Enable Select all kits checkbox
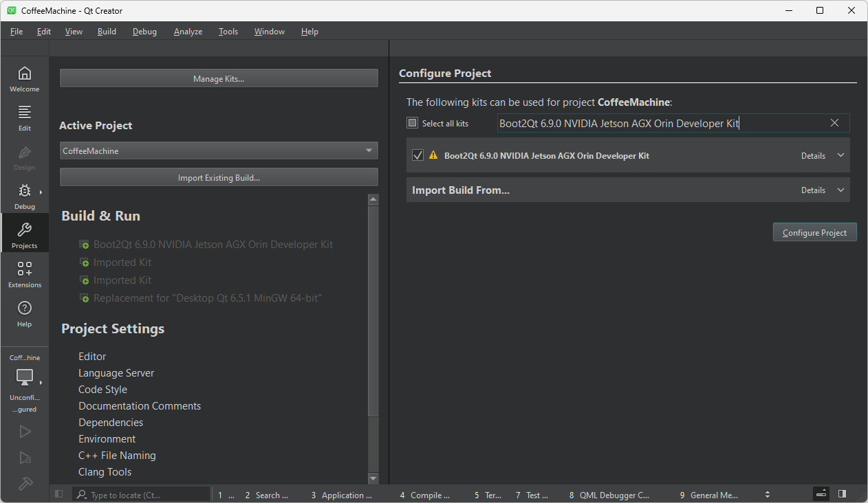Viewport: 868px width, 503px height. [413, 124]
